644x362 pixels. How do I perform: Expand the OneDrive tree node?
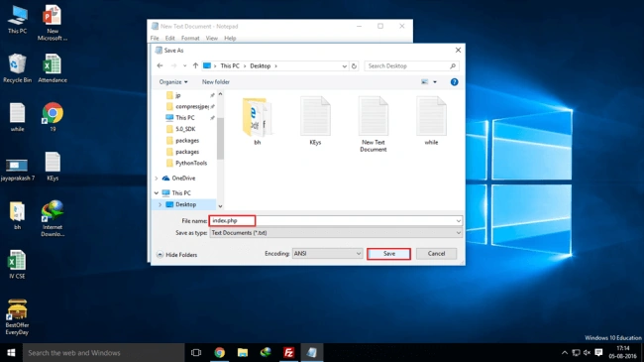tap(157, 179)
